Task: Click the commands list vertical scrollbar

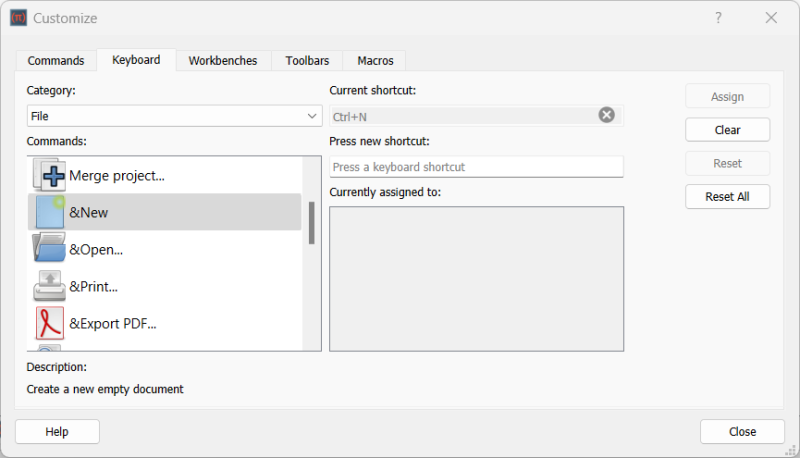Action: (312, 223)
